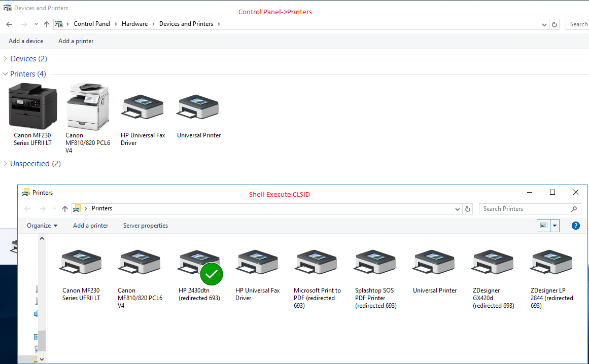Select Splashtop SOS PDF Printer

point(375,279)
